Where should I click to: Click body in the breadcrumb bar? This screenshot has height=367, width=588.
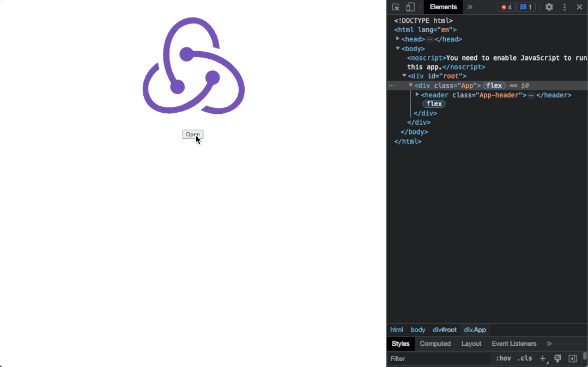pyautogui.click(x=418, y=330)
